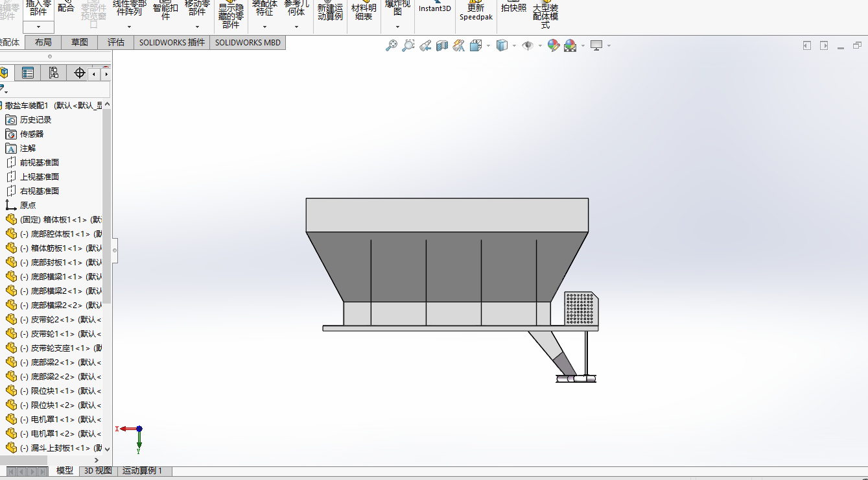868x480 pixels.
Task: Toggle 大型装配体模式
Action: 545,14
